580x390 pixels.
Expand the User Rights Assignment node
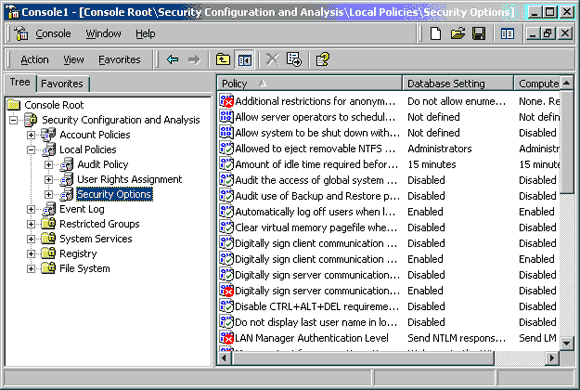point(48,179)
